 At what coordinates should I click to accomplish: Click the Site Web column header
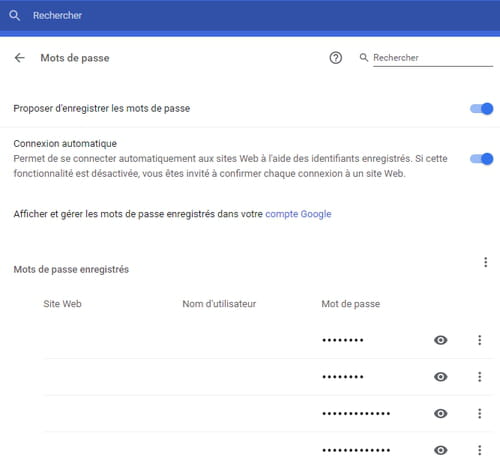pyautogui.click(x=62, y=304)
